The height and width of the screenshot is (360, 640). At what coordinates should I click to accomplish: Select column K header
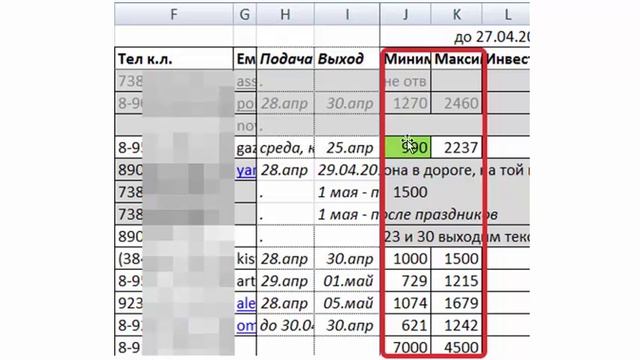pyautogui.click(x=456, y=15)
